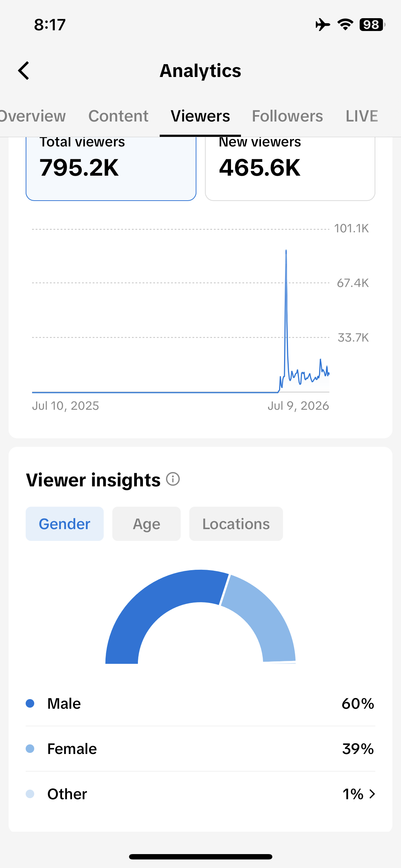Open the Followers tab
The image size is (401, 868).
tap(287, 116)
